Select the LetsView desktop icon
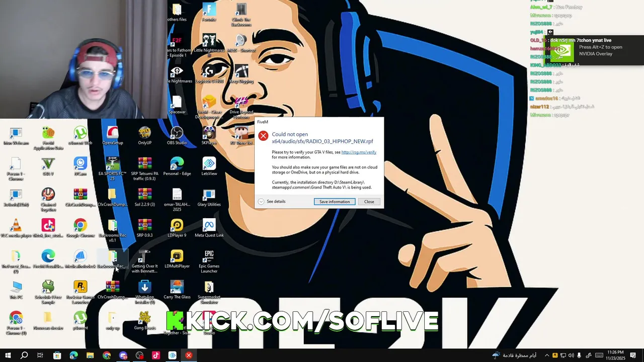Viewport: 644px width, 362px height. pos(209,167)
